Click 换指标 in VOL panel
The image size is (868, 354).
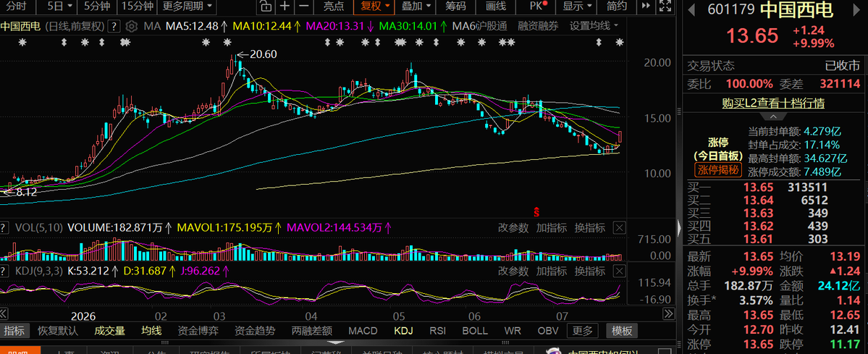tap(589, 228)
